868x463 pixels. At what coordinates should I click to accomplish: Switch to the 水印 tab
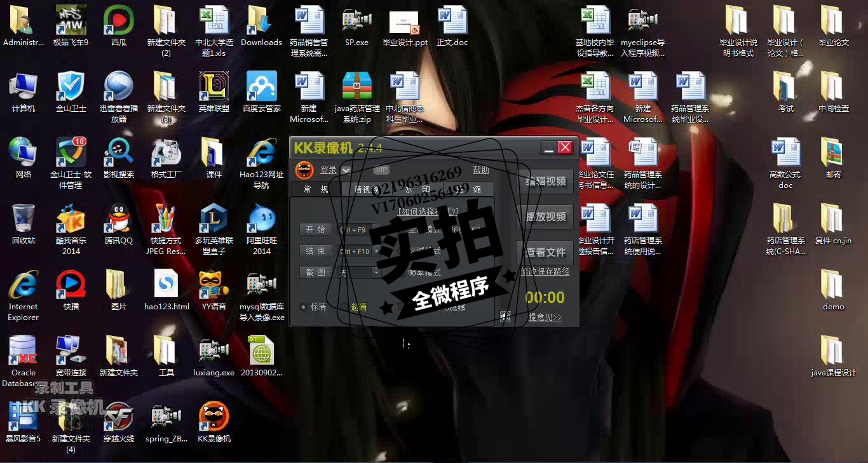[x=417, y=189]
